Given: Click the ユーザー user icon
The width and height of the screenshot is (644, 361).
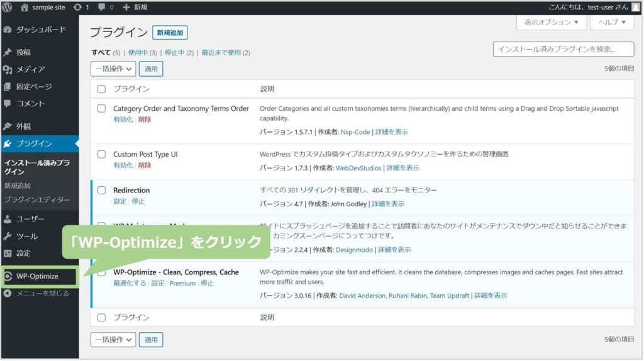Looking at the screenshot, I should click(x=8, y=219).
